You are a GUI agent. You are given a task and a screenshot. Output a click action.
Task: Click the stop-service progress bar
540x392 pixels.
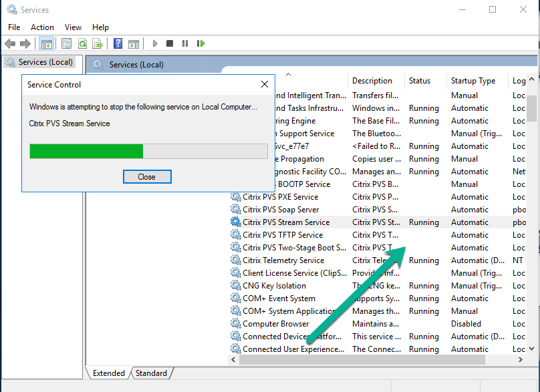pyautogui.click(x=148, y=151)
